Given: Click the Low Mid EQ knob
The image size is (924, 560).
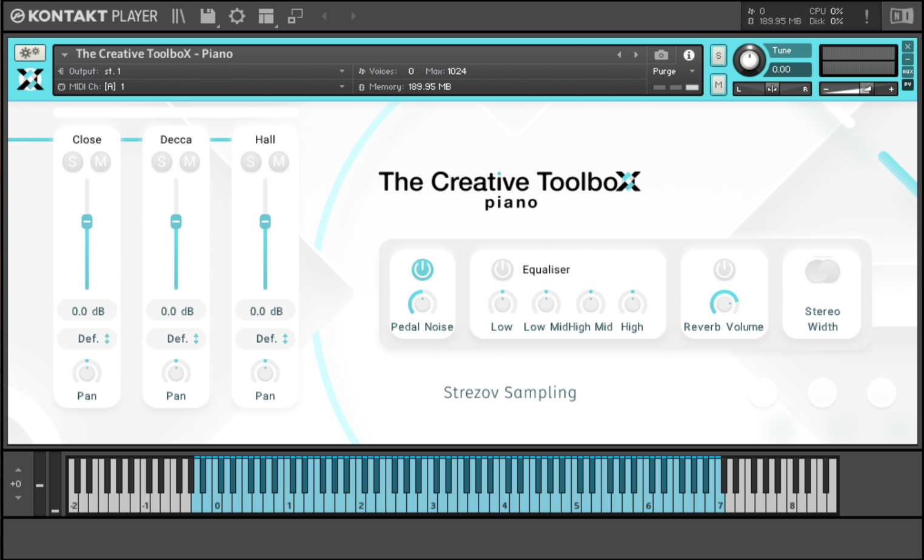Looking at the screenshot, I should 546,304.
